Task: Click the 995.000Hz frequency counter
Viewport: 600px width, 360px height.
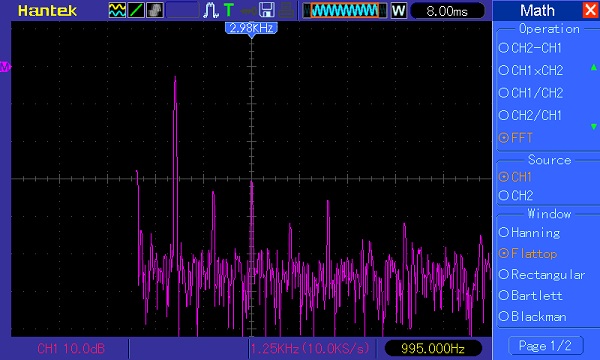Action: (x=433, y=349)
